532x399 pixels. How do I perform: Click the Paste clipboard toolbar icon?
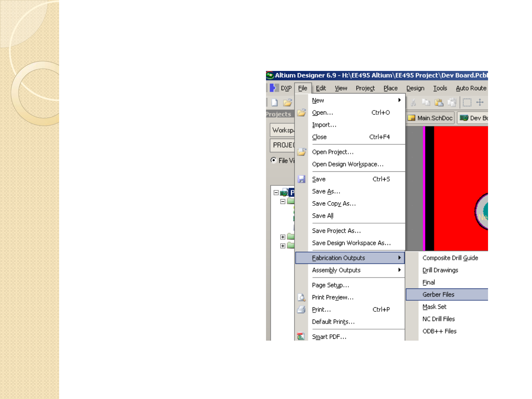pos(439,102)
